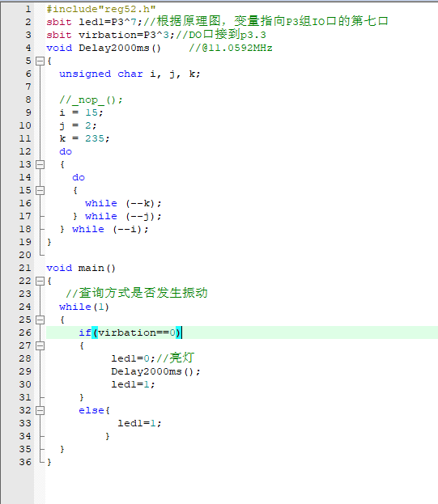Click the 'do' keyword on line 14
The height and width of the screenshot is (504, 438).
coord(79,177)
